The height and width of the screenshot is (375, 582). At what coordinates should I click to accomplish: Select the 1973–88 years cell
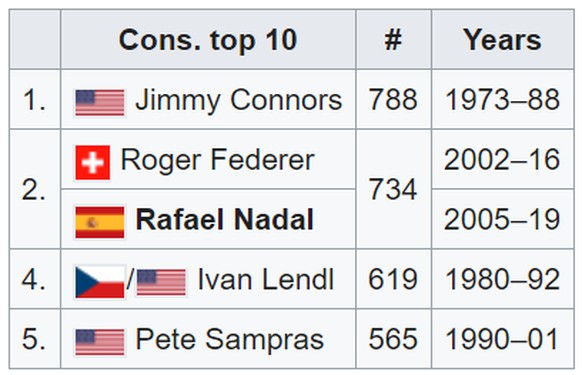coord(503,99)
